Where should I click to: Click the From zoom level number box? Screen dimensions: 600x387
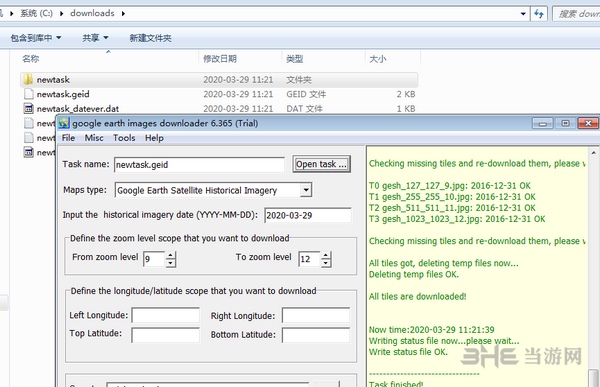pyautogui.click(x=154, y=259)
